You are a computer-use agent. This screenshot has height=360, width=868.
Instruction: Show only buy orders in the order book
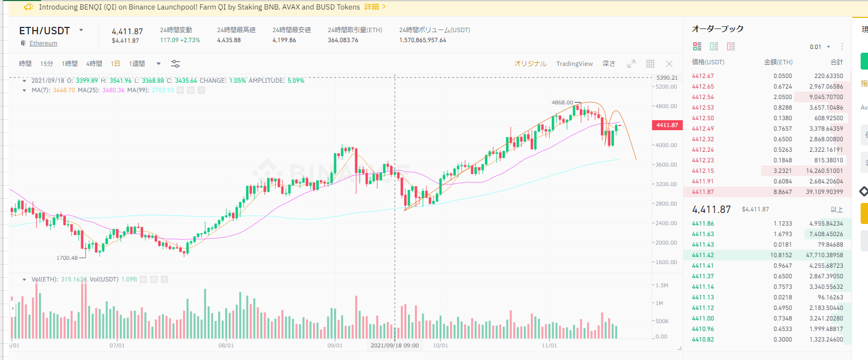(714, 46)
